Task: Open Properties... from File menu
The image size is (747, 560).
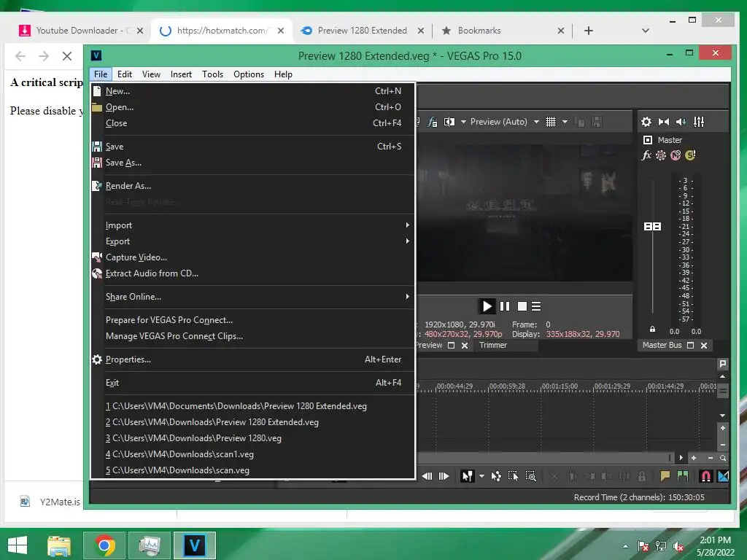Action: tap(252, 359)
